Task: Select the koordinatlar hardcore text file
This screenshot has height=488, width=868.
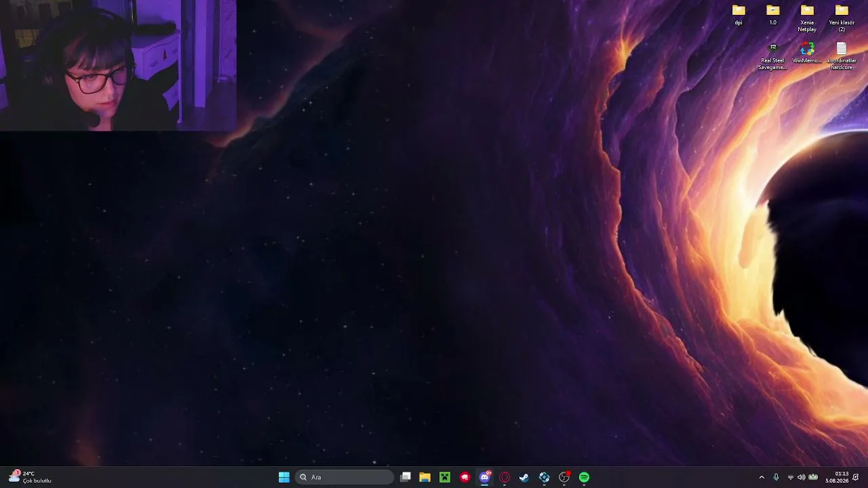Action: pos(842,56)
